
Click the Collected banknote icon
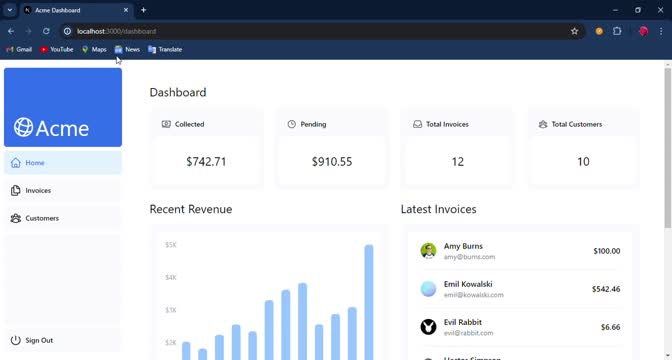tap(166, 124)
